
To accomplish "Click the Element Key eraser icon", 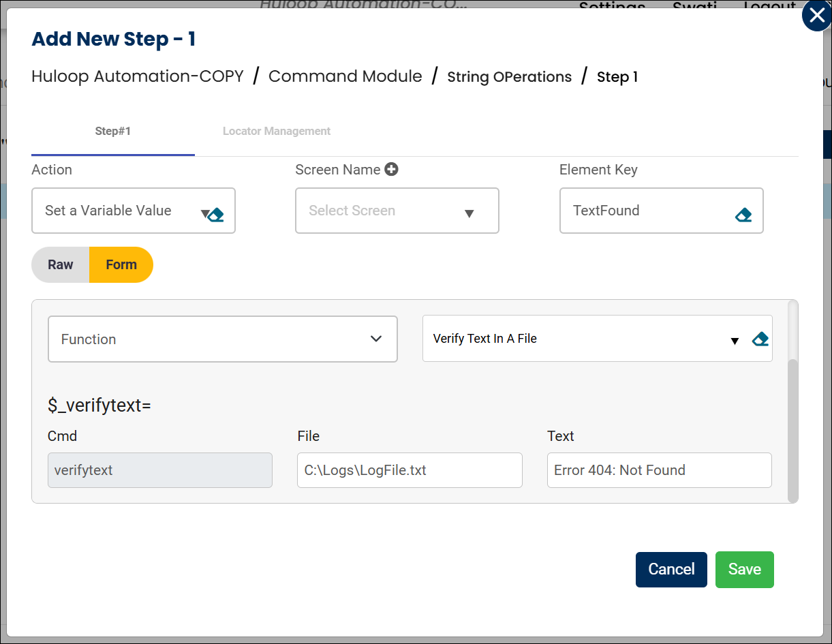I will [x=743, y=215].
